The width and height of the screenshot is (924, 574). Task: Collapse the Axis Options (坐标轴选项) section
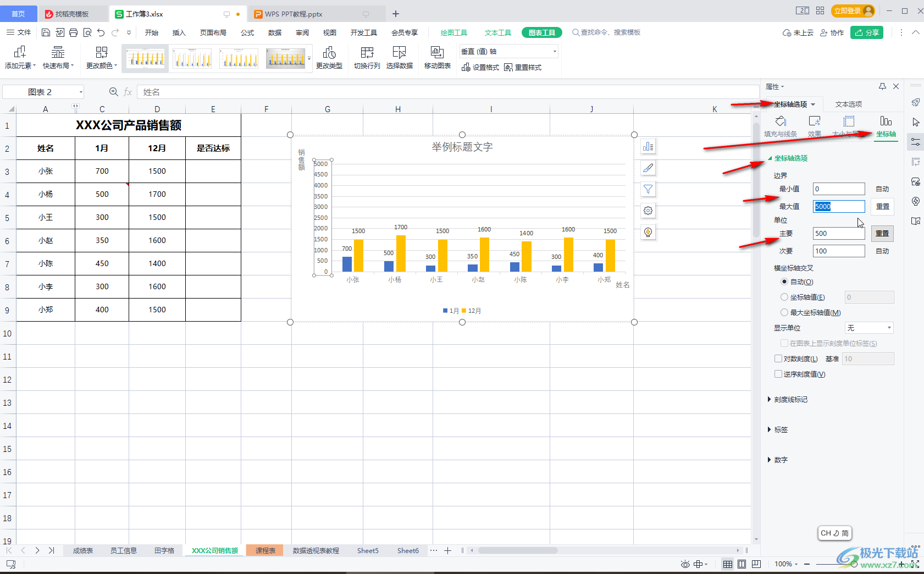coord(770,158)
